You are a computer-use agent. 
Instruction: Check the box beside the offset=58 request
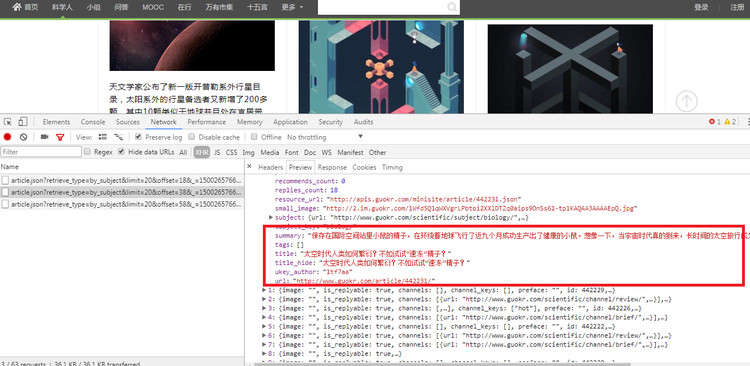coord(5,204)
